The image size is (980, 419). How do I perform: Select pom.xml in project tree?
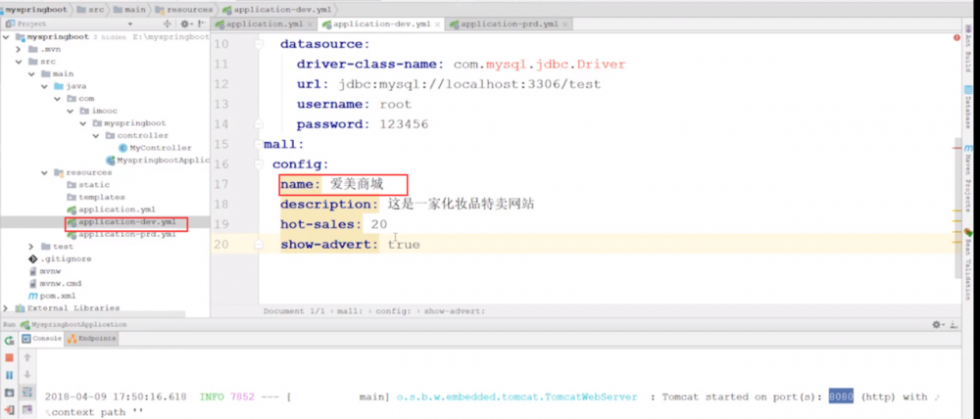(x=53, y=296)
